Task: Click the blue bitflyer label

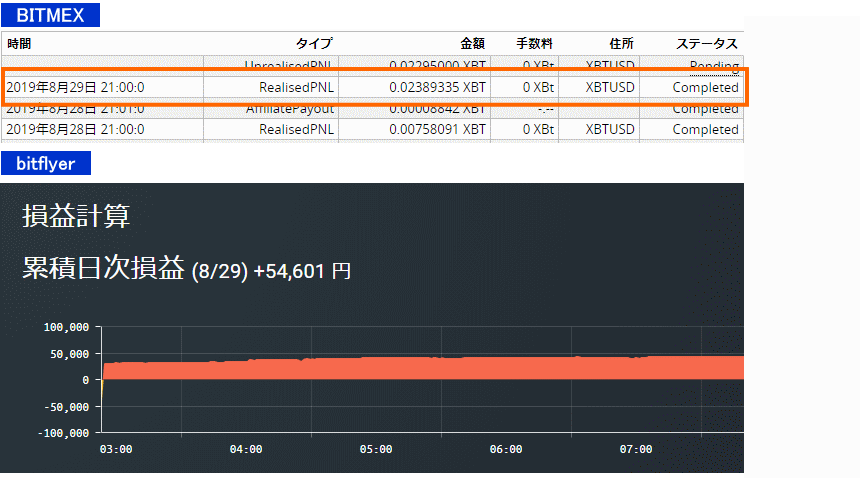Action: [x=46, y=163]
